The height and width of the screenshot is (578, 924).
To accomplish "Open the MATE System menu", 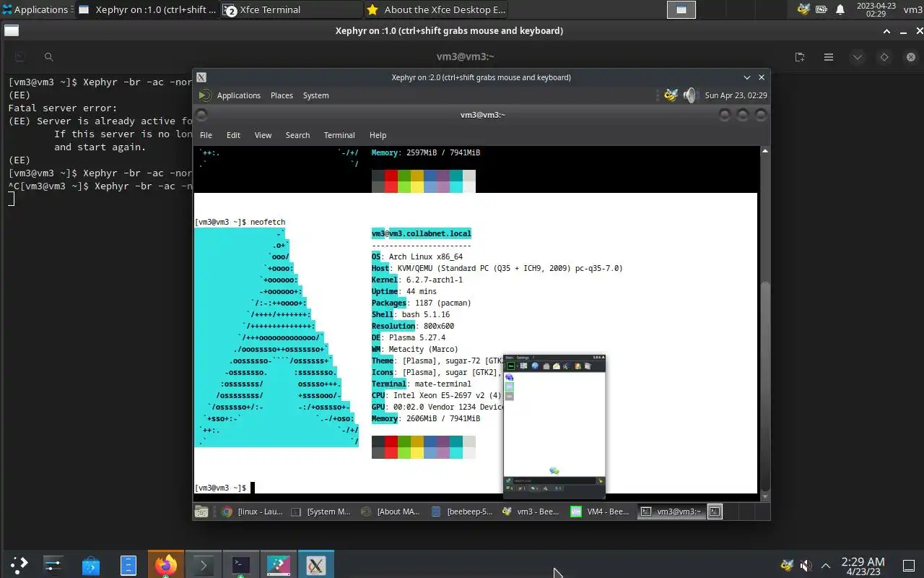I will click(315, 95).
